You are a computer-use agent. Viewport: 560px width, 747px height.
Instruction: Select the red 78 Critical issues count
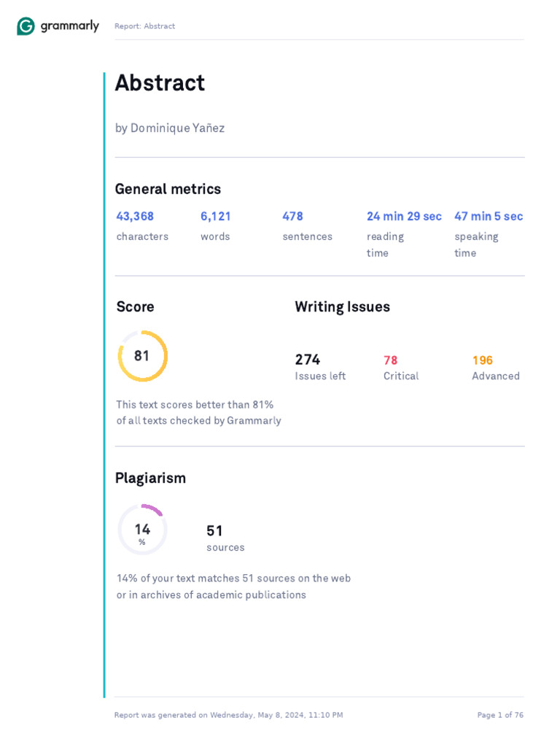[x=390, y=360]
